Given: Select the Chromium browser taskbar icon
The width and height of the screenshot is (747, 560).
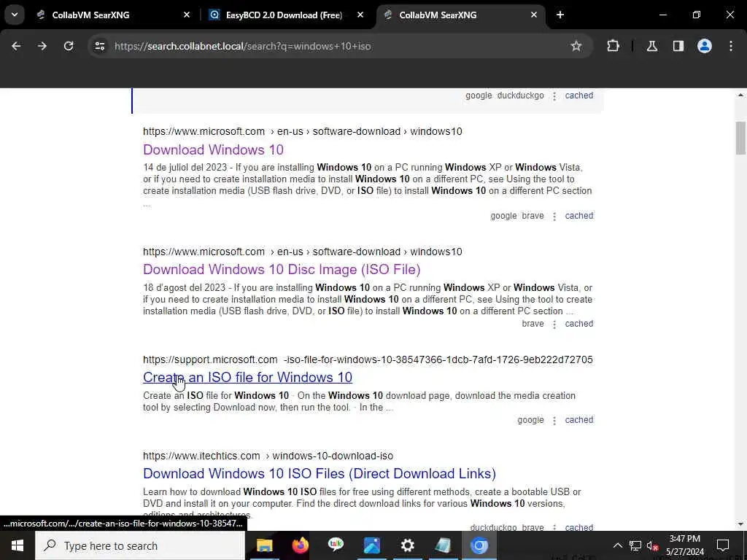Looking at the screenshot, I should coord(479,545).
